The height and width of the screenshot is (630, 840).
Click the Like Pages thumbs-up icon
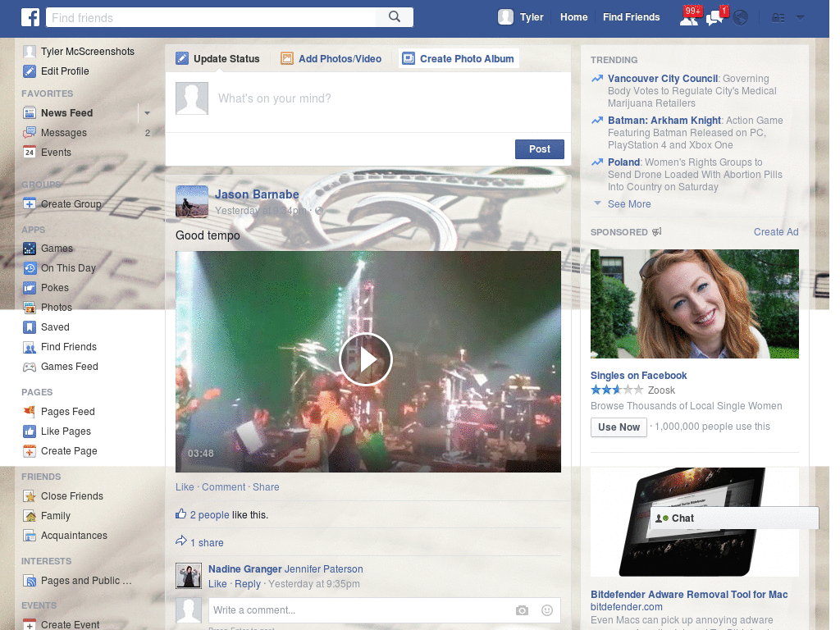click(30, 431)
